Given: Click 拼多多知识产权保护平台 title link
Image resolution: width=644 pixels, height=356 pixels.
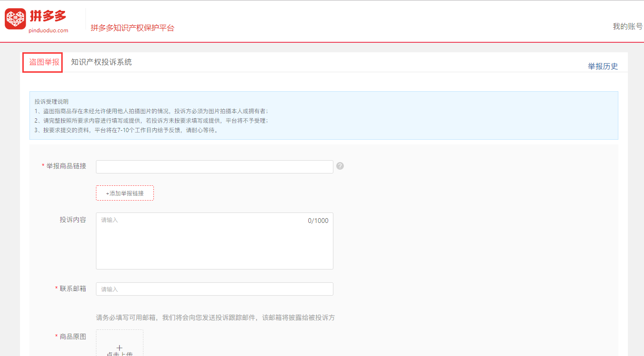Looking at the screenshot, I should [x=133, y=28].
